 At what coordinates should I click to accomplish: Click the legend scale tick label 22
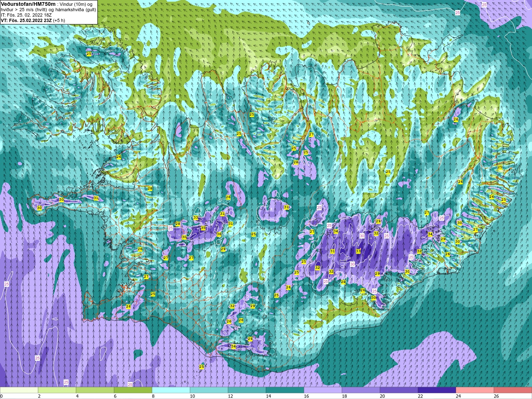(x=420, y=396)
